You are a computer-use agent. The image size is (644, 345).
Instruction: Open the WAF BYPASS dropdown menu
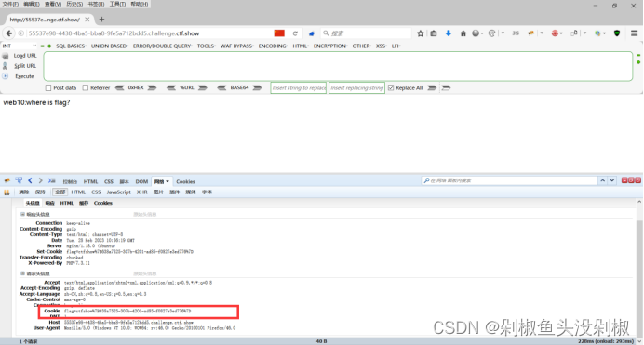[x=237, y=46]
